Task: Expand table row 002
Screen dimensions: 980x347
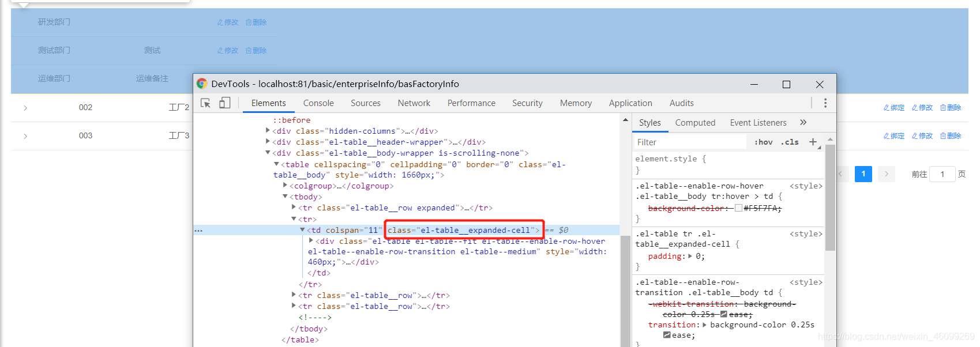Action: (25, 108)
